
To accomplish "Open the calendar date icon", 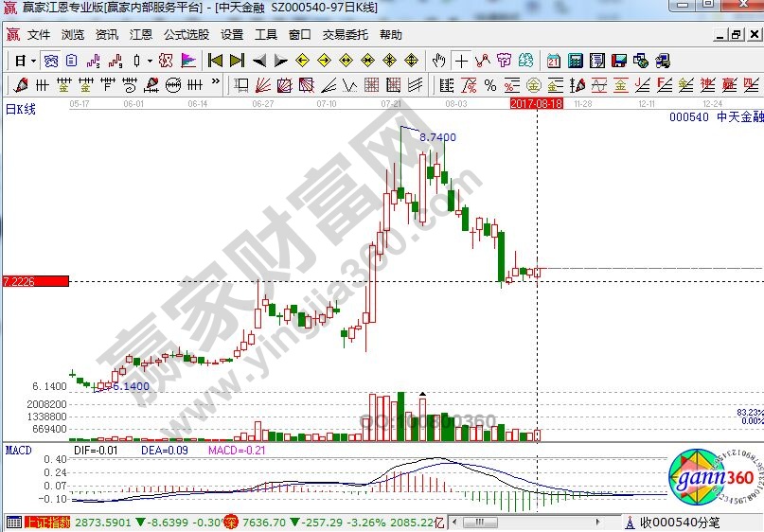I will click(553, 61).
